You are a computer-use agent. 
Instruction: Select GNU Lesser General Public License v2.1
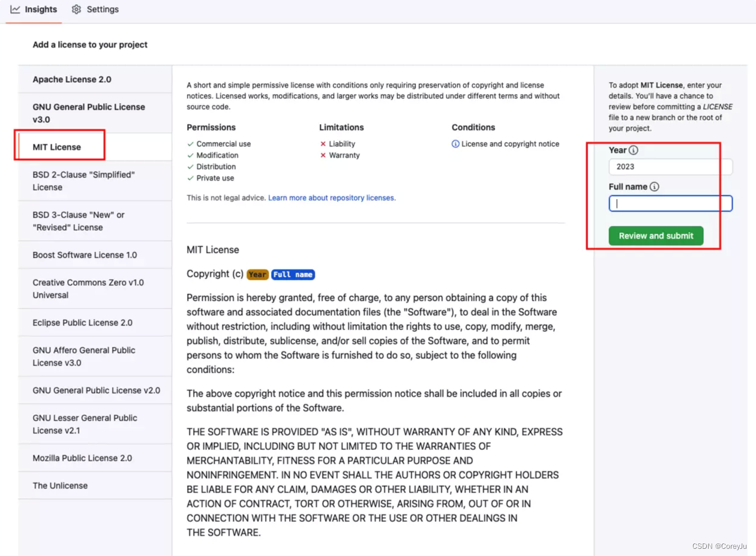[95, 424]
